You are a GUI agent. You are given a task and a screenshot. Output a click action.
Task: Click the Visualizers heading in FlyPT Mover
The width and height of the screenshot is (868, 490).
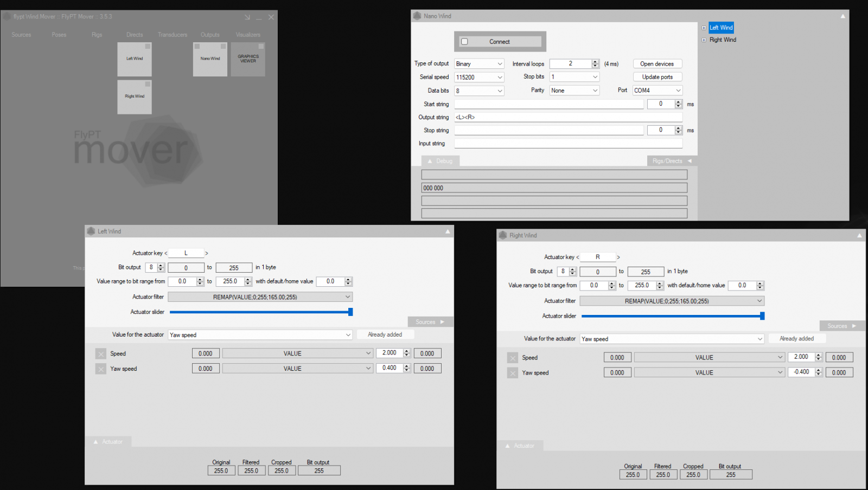(x=248, y=35)
